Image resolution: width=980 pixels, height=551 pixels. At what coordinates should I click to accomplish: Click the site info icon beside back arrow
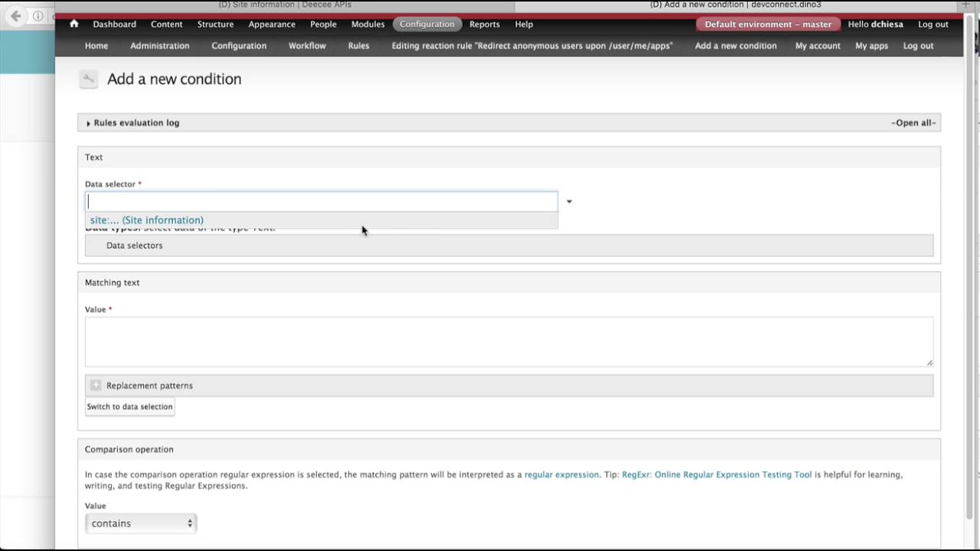click(x=38, y=15)
